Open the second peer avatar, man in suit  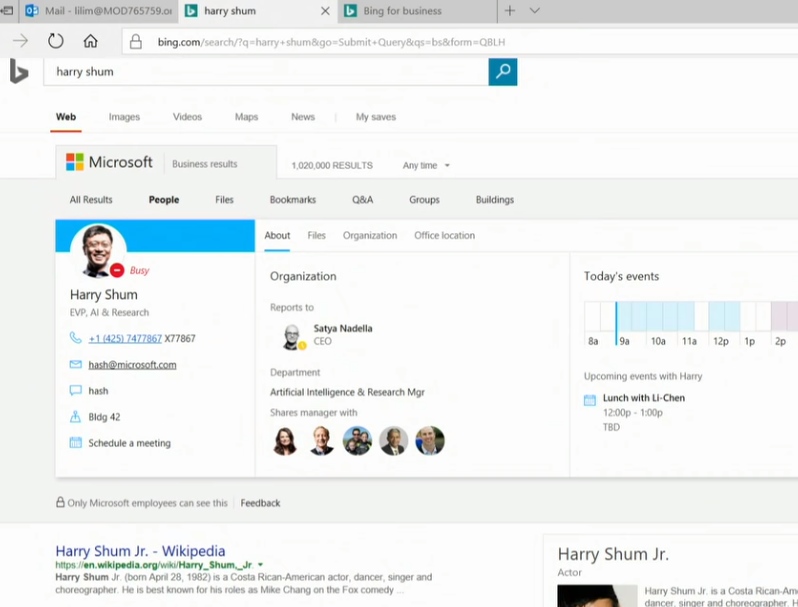tap(321, 441)
